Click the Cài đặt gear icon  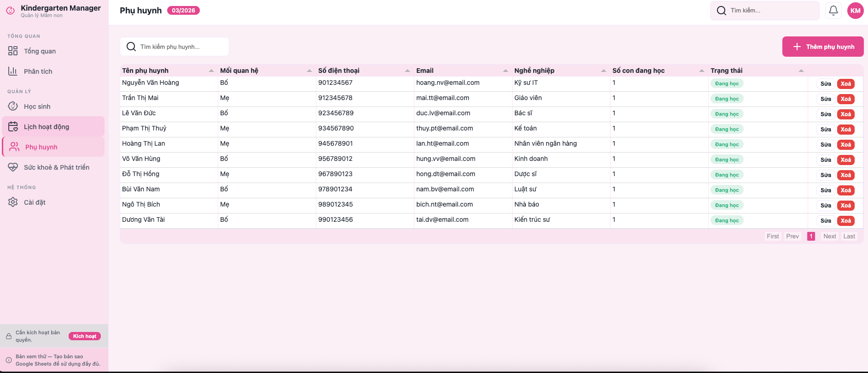[x=13, y=202]
